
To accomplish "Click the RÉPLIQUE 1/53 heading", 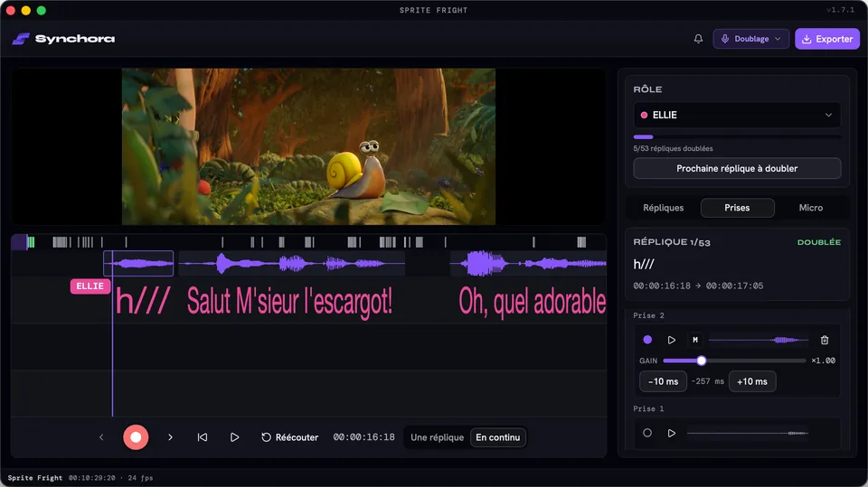I will (672, 242).
